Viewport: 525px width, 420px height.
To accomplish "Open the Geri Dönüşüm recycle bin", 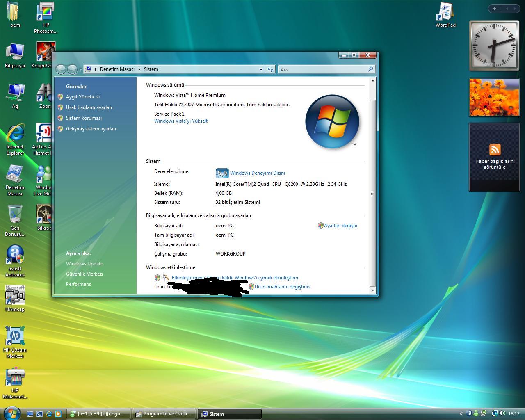I will pyautogui.click(x=15, y=221).
